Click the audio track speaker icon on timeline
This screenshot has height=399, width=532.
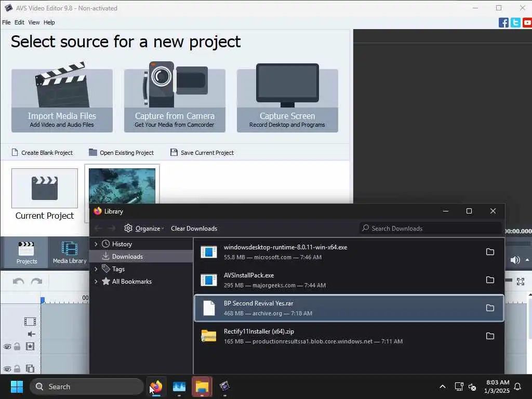[31, 334]
